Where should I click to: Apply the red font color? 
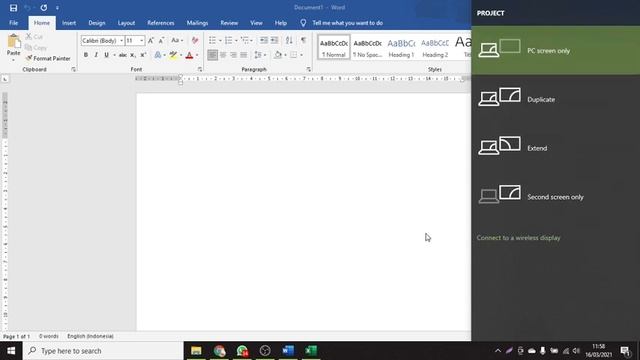pyautogui.click(x=189, y=55)
